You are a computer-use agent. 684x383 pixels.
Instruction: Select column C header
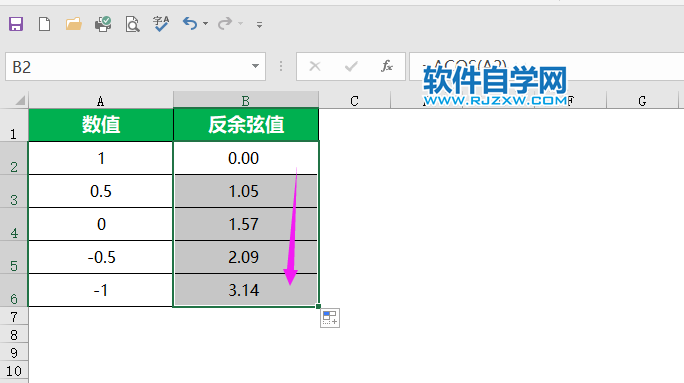click(354, 101)
